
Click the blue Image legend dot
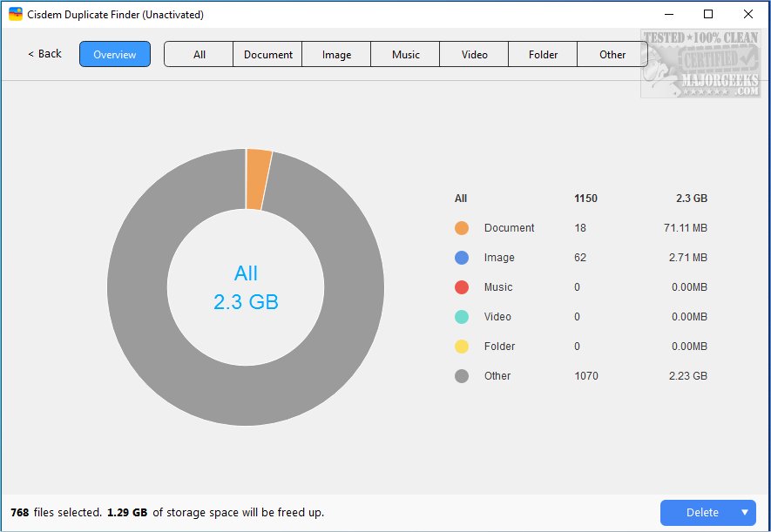click(461, 258)
